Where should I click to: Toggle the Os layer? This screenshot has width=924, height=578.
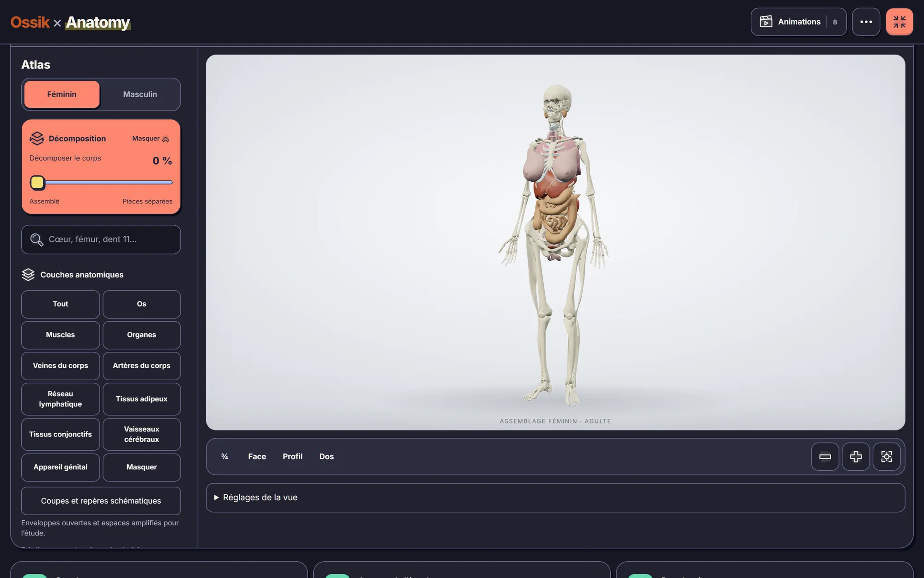(x=141, y=304)
